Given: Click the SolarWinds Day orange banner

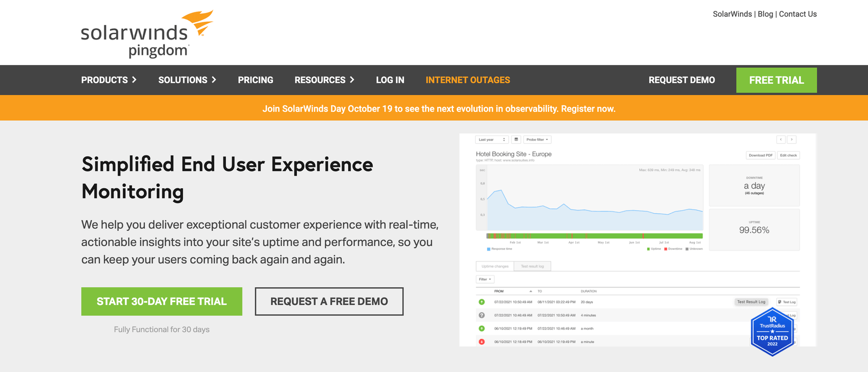Looking at the screenshot, I should (x=434, y=108).
